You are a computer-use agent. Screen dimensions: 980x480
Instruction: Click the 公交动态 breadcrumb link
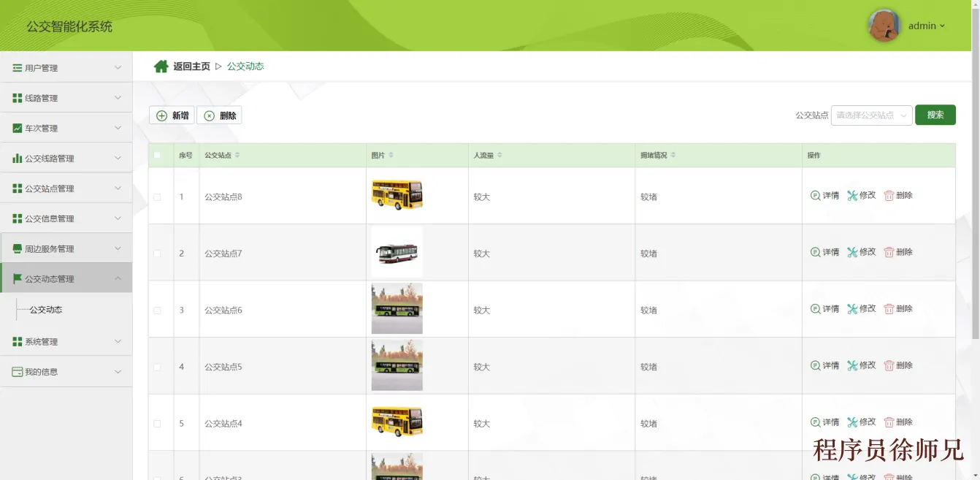(245, 66)
